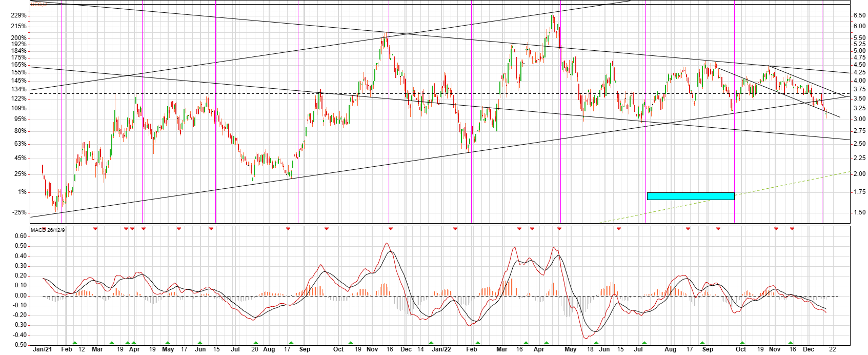Click the Jan/21 date axis label

pyautogui.click(x=42, y=349)
